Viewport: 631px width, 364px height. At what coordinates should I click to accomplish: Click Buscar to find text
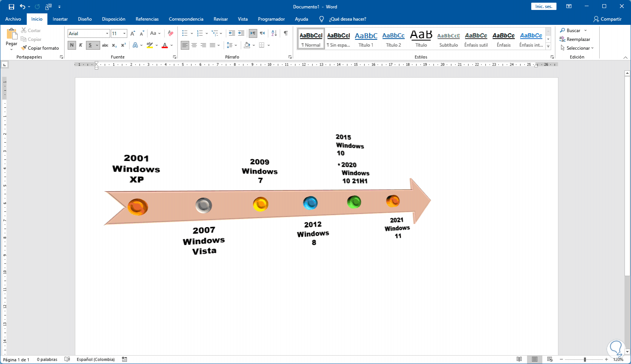[570, 30]
